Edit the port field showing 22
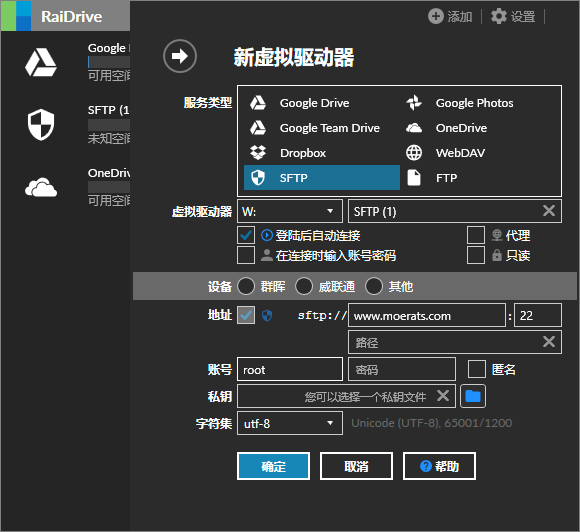580x532 pixels. pyautogui.click(x=538, y=315)
